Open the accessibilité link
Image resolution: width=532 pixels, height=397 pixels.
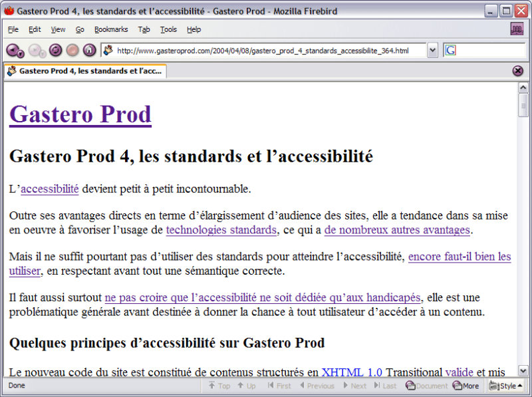(49, 189)
